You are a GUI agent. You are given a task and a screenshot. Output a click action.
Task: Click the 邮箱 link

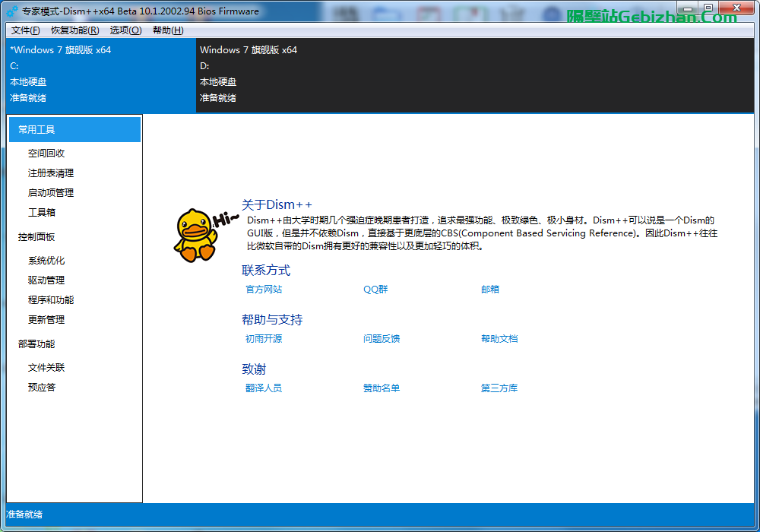coord(490,290)
